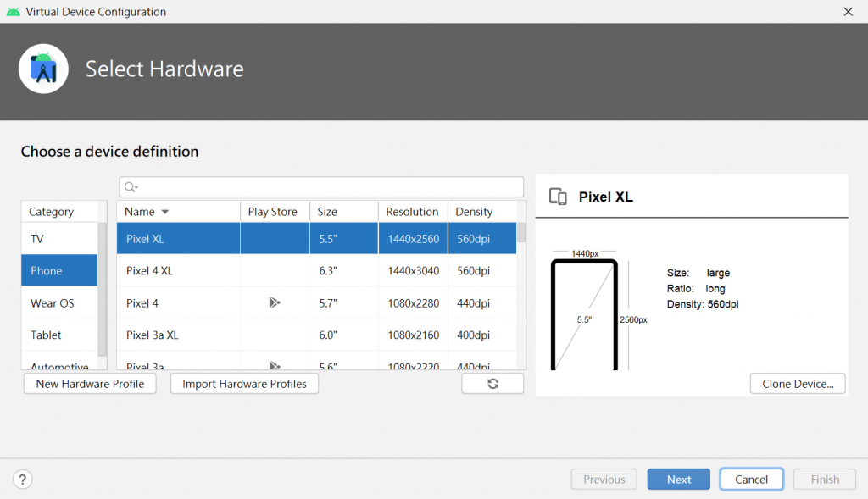This screenshot has width=868, height=499.
Task: Click the 1080x2280 resolution cell
Action: [413, 303]
